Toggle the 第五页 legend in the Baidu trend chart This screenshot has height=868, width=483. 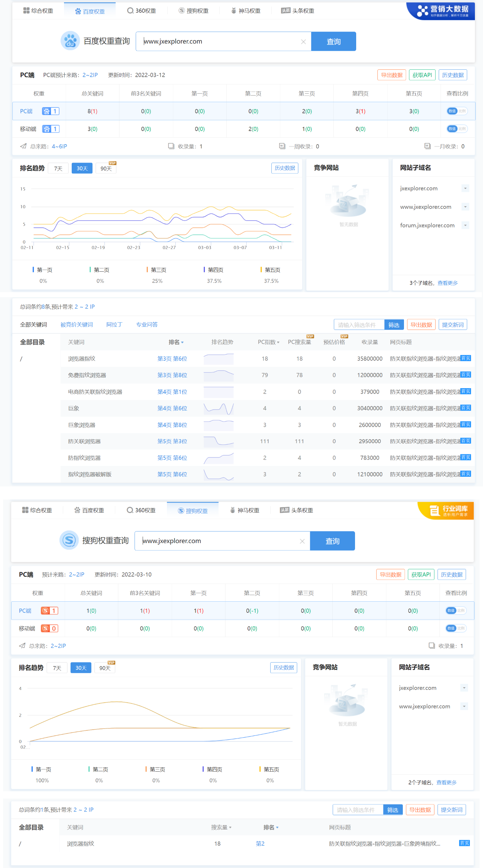tap(271, 270)
